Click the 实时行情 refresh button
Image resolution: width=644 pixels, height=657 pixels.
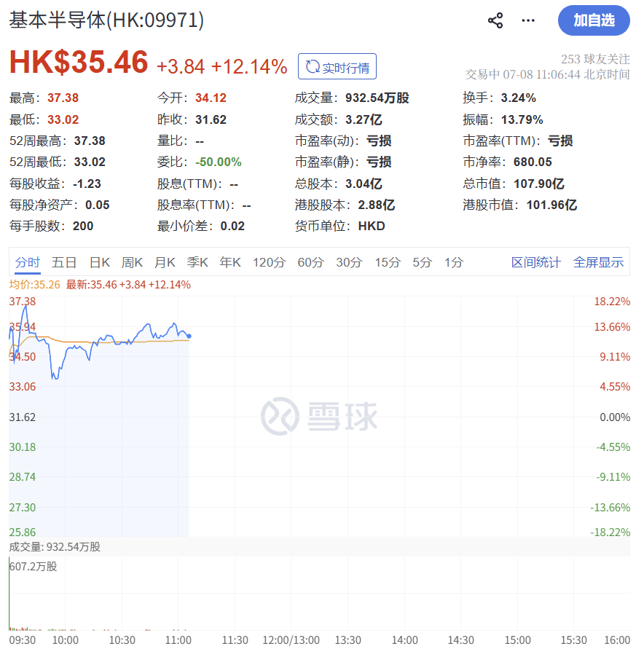tap(337, 66)
